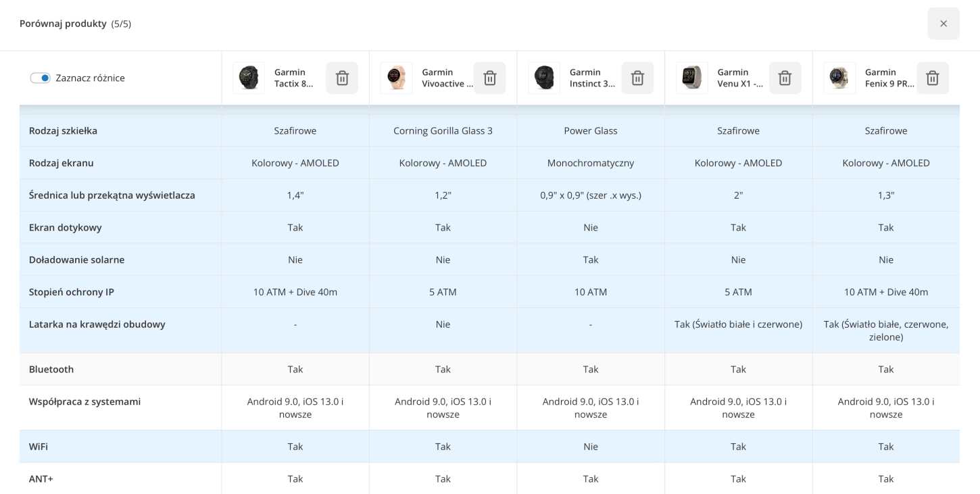Click the Porównaj produkty heading
This screenshot has height=494, width=980.
(x=63, y=24)
